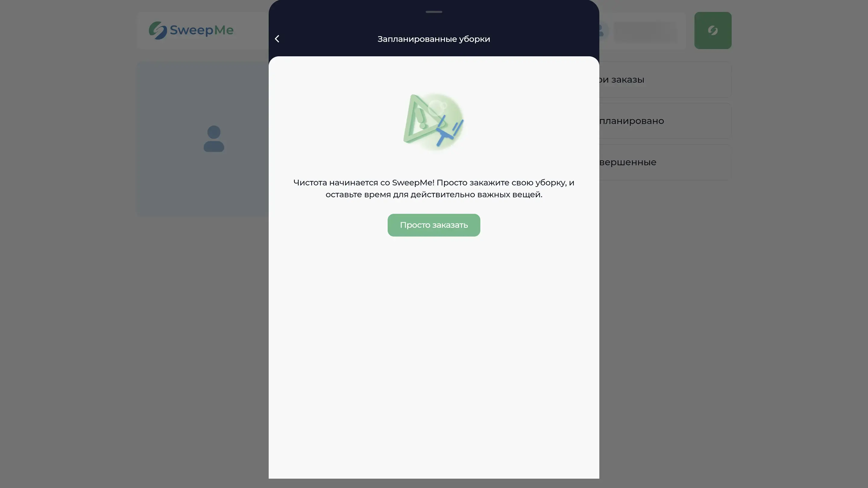Open the планировано orders item
Screen dimensions: 868x488
pos(665,121)
